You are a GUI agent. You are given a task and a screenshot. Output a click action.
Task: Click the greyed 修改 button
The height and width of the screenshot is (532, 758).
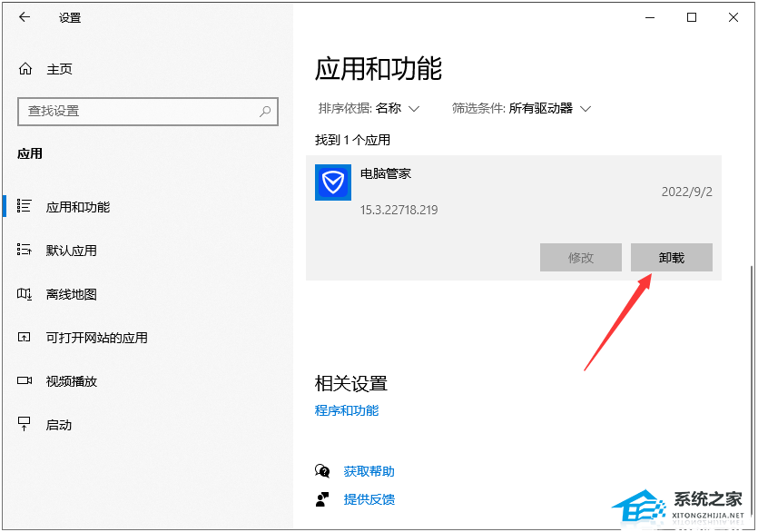(x=581, y=257)
